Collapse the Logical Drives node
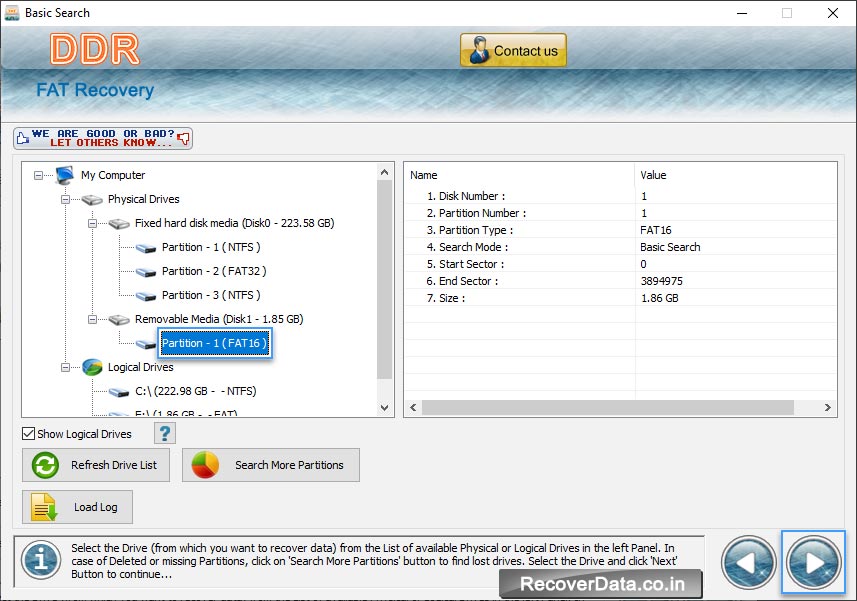The height and width of the screenshot is (601, 857). pos(65,368)
